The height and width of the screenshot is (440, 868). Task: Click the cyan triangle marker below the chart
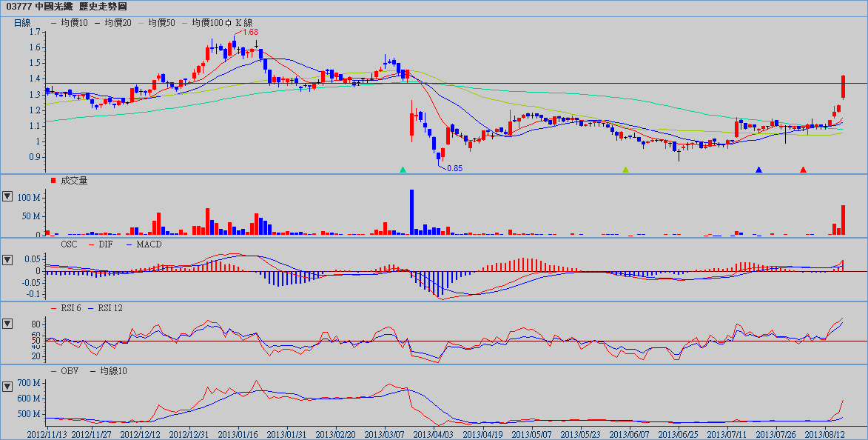point(403,170)
